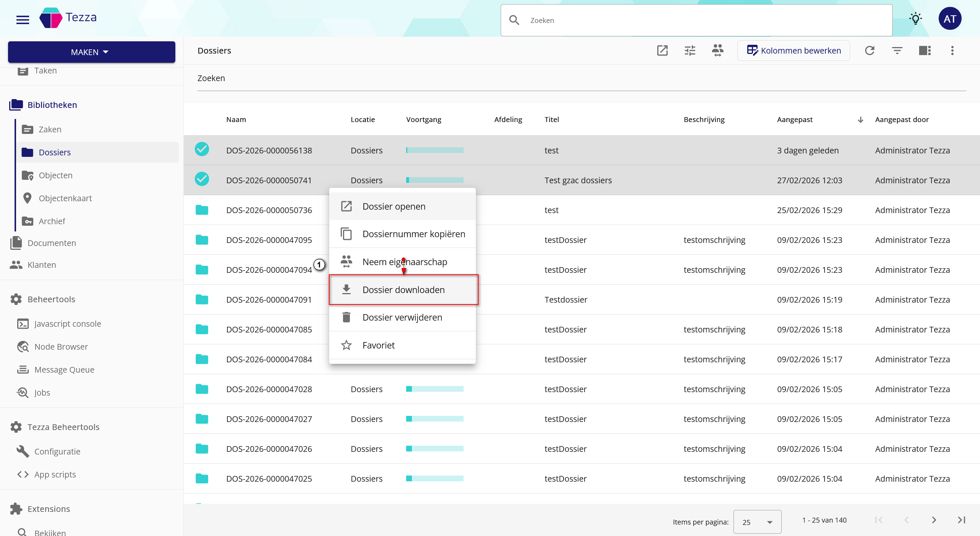Click the take ownership people icon in toolbar
980x536 pixels.
pos(717,51)
